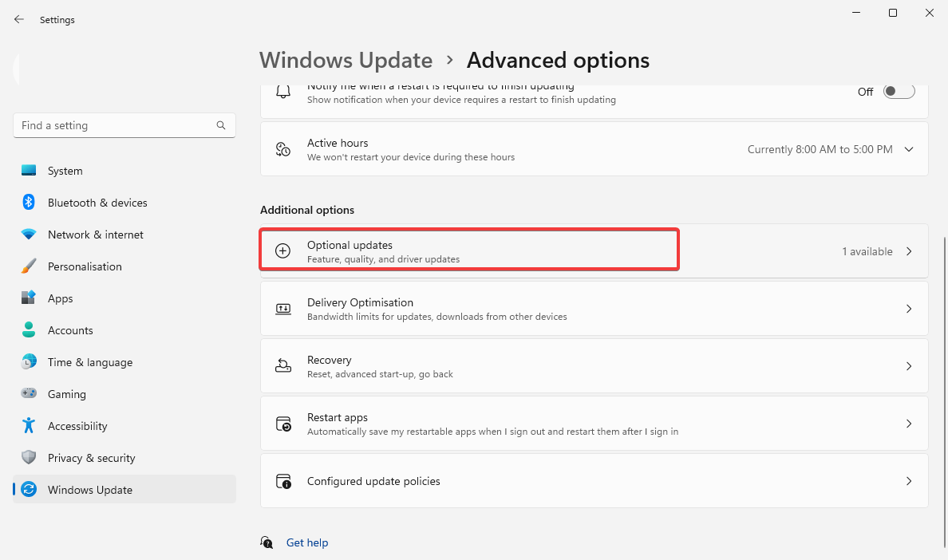Open the Restart apps setting

point(594,423)
